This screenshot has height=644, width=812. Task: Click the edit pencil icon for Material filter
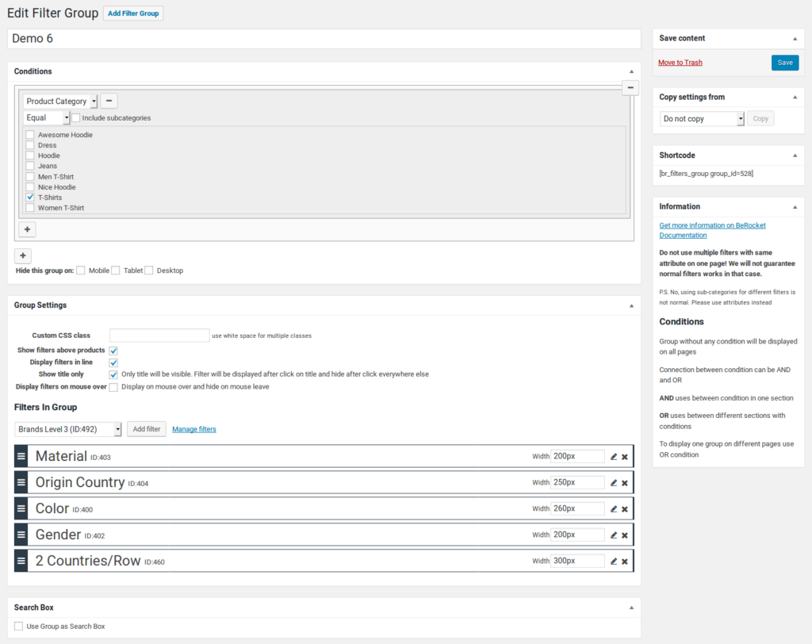point(613,457)
